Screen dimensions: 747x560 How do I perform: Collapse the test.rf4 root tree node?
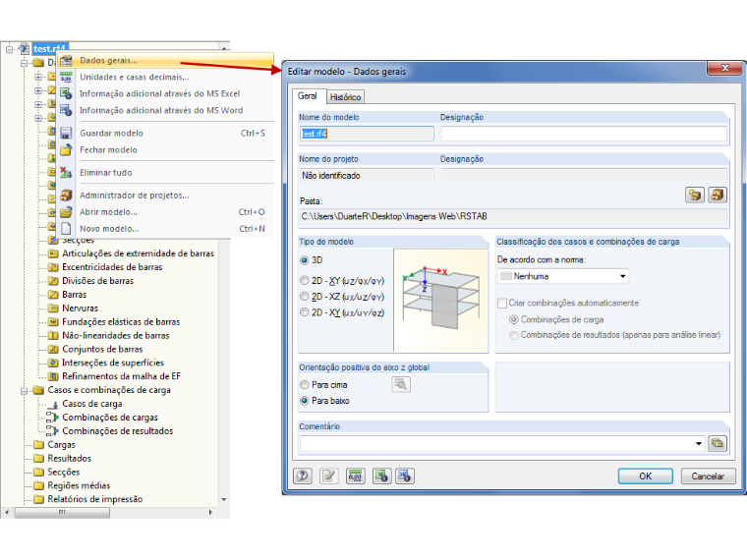click(9, 48)
